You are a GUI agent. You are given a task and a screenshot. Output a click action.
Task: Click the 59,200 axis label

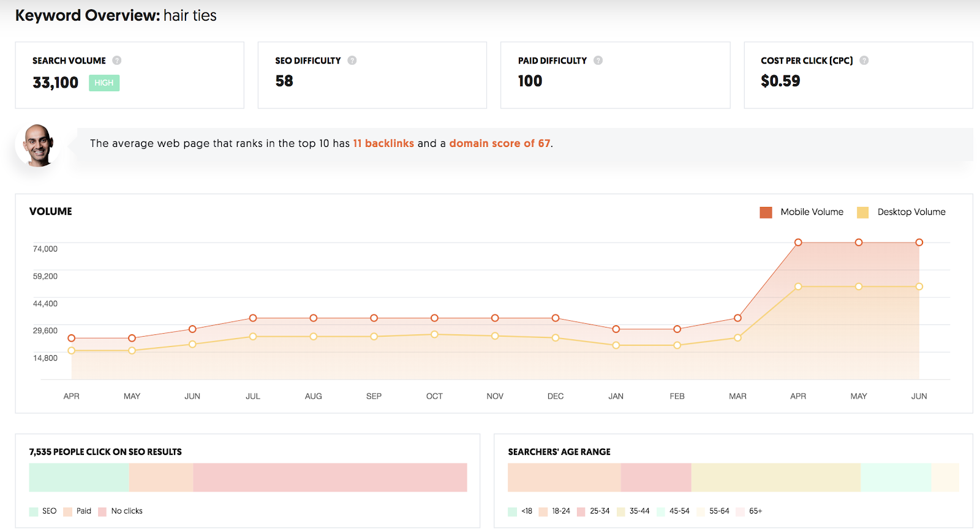(45, 276)
